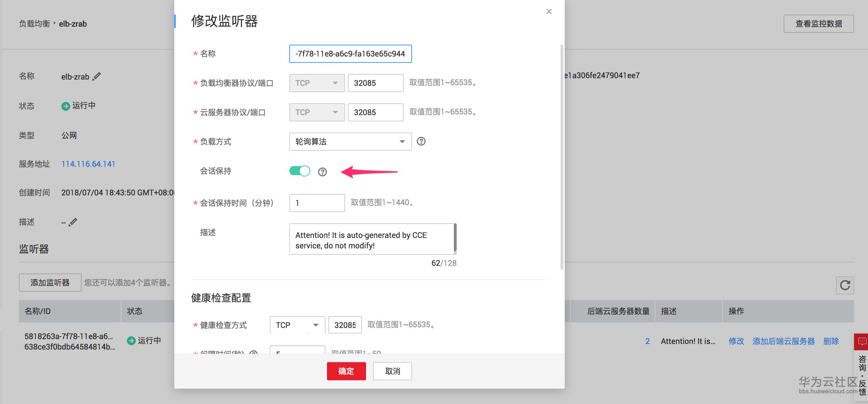The image size is (868, 404).
Task: Open the 健康检查方式 TCP dropdown
Action: (297, 325)
